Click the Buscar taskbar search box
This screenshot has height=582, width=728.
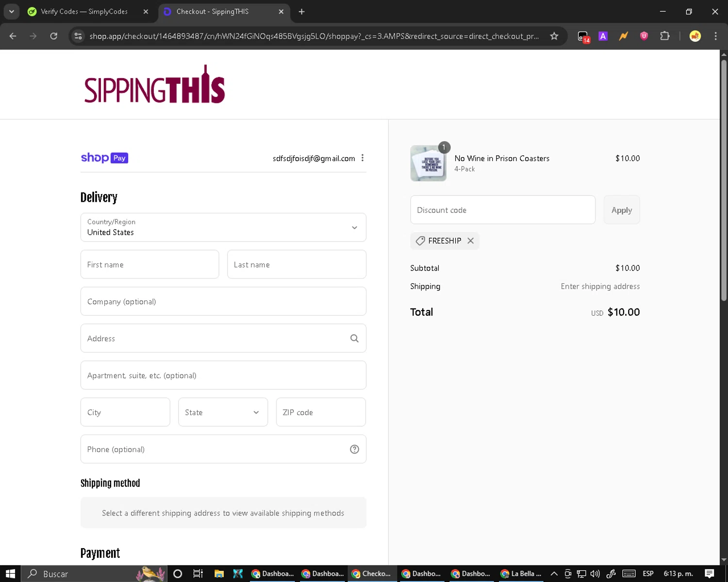click(x=95, y=574)
